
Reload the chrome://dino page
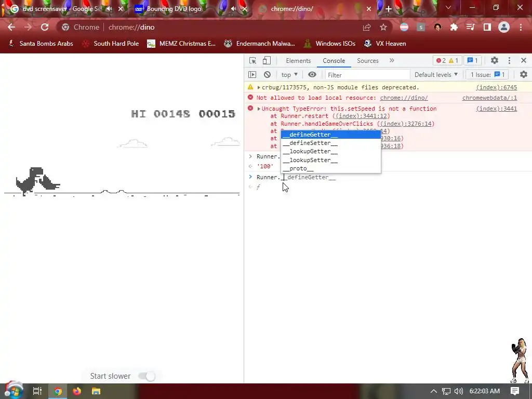tap(45, 27)
